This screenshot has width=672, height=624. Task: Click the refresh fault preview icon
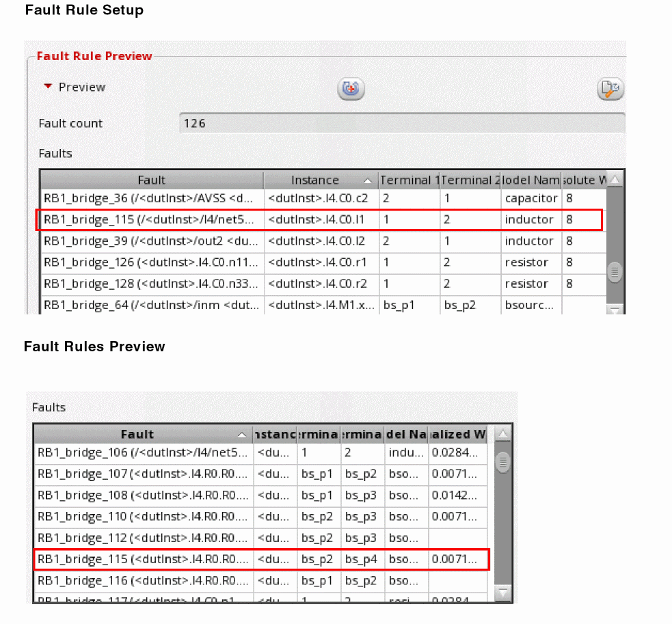[x=351, y=89]
